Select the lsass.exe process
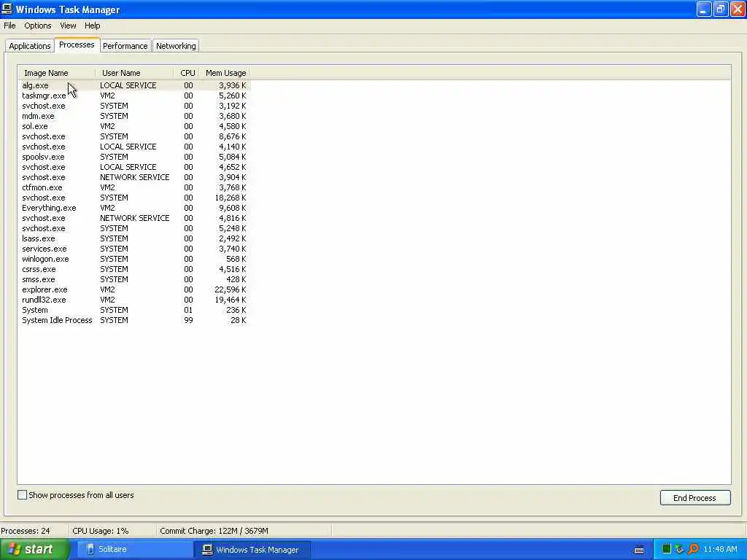Image resolution: width=747 pixels, height=560 pixels. pyautogui.click(x=134, y=238)
